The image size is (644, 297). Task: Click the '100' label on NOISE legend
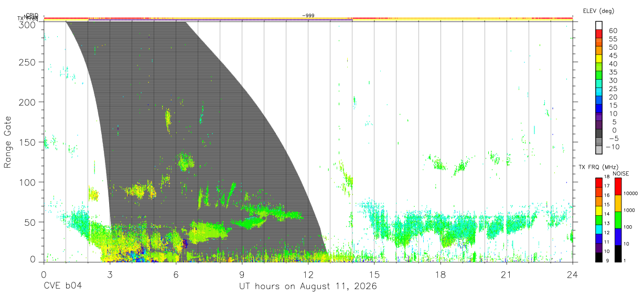628,227
